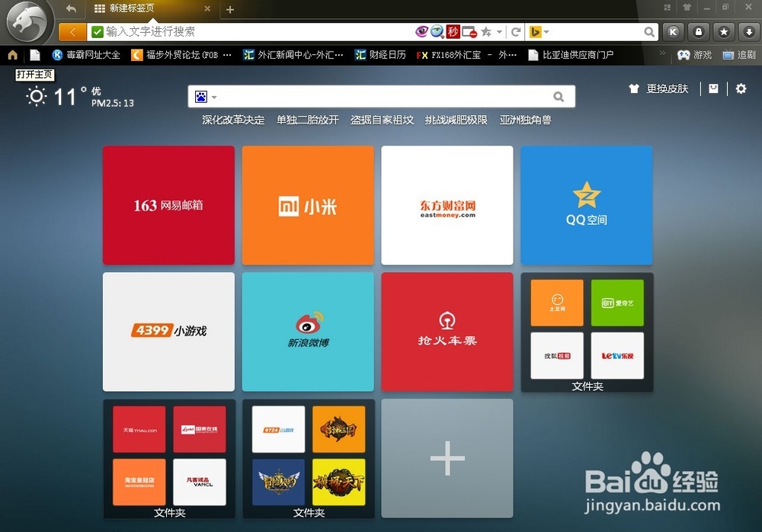
Task: Open the FX168外汇宝 bookmark
Action: pos(466,55)
